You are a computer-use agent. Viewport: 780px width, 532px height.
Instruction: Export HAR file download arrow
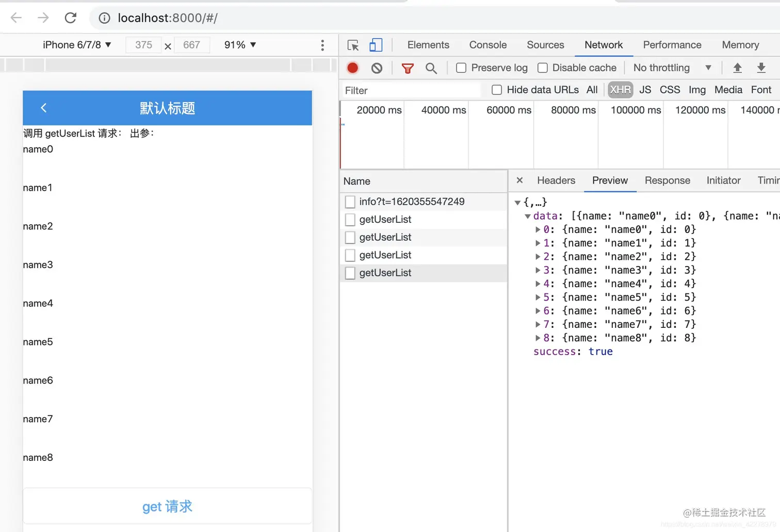tap(761, 68)
